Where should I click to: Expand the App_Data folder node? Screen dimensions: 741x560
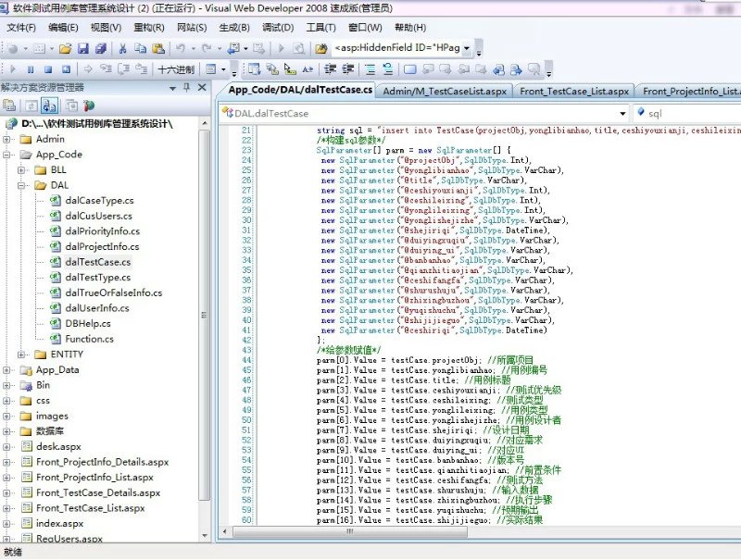[x=6, y=370]
